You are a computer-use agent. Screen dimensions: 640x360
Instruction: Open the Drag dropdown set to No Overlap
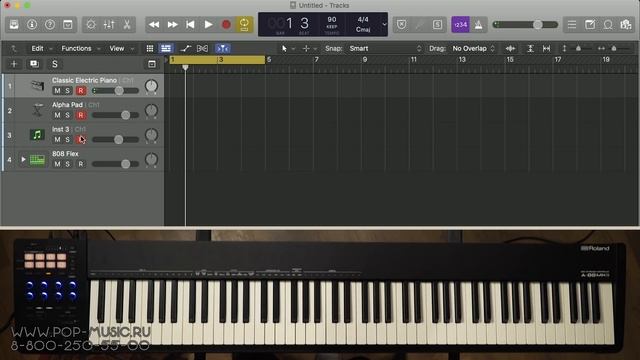pos(473,48)
